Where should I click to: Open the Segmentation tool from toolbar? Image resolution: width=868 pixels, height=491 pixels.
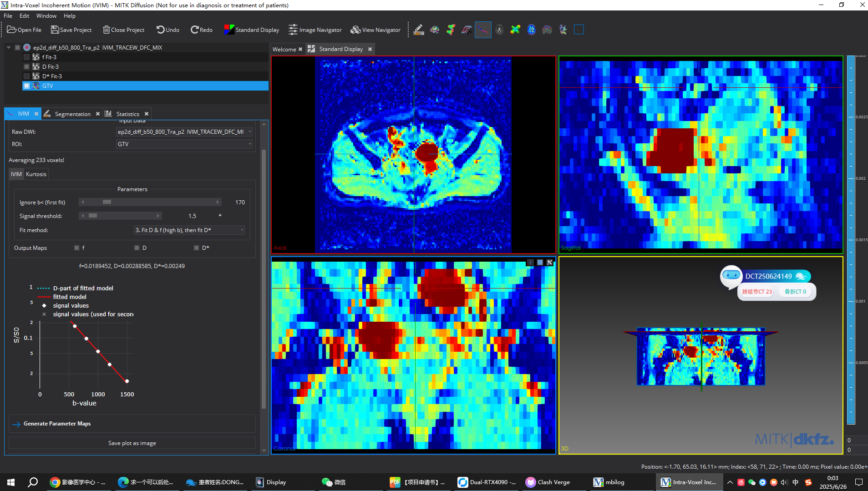[x=419, y=30]
